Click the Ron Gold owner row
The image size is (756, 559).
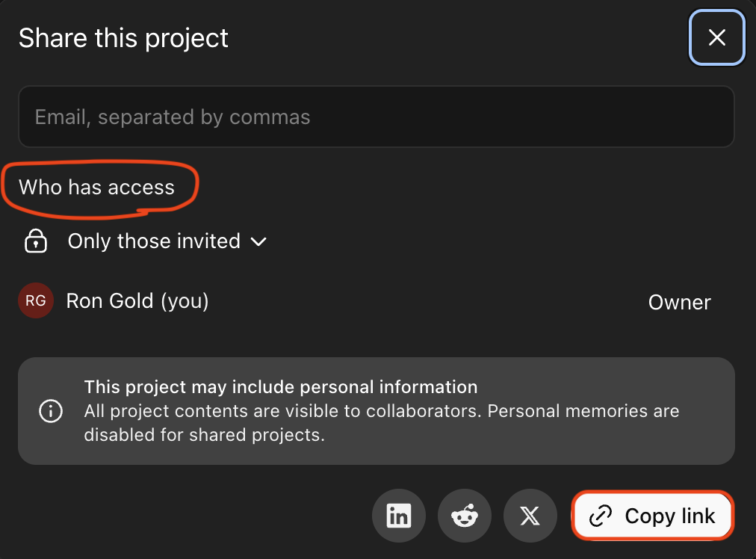point(374,302)
